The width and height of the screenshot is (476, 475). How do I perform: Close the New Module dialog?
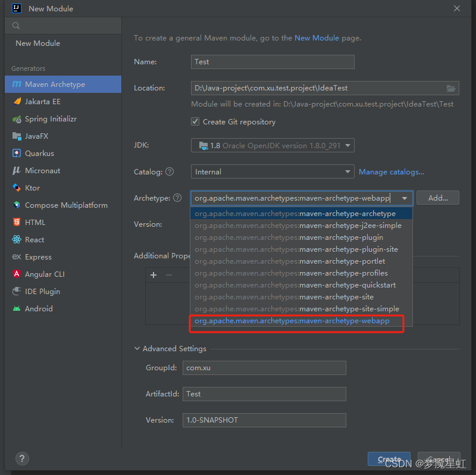tap(457, 8)
